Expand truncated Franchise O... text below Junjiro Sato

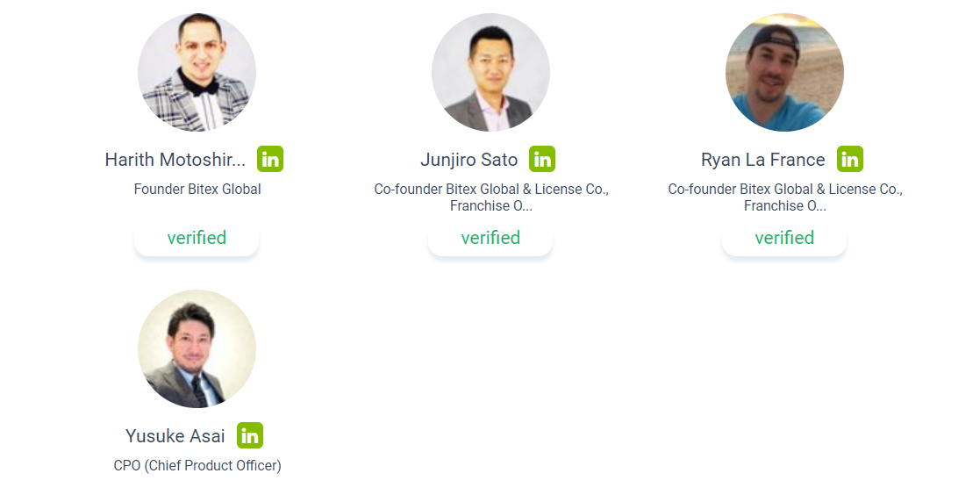491,205
